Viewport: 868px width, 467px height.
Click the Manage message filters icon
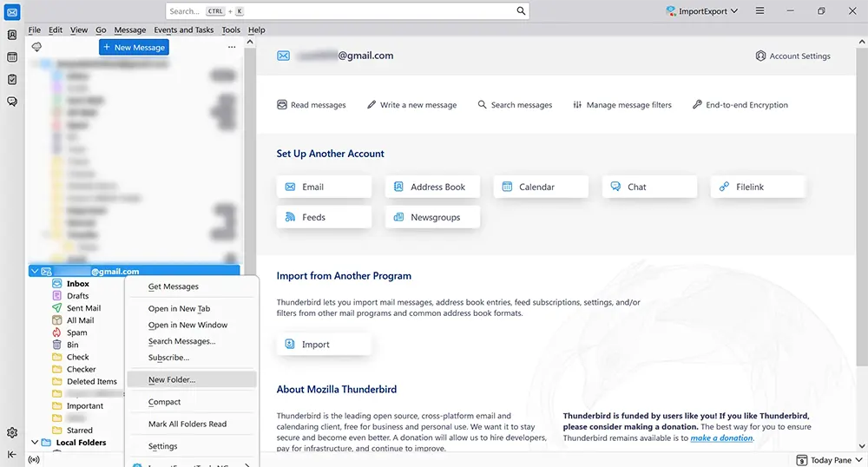tap(577, 104)
